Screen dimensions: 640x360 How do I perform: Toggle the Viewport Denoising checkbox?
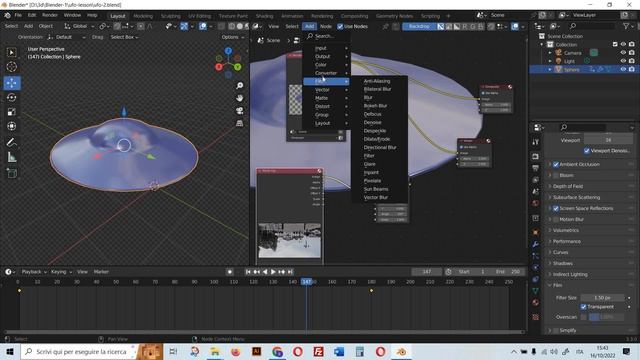click(587, 151)
